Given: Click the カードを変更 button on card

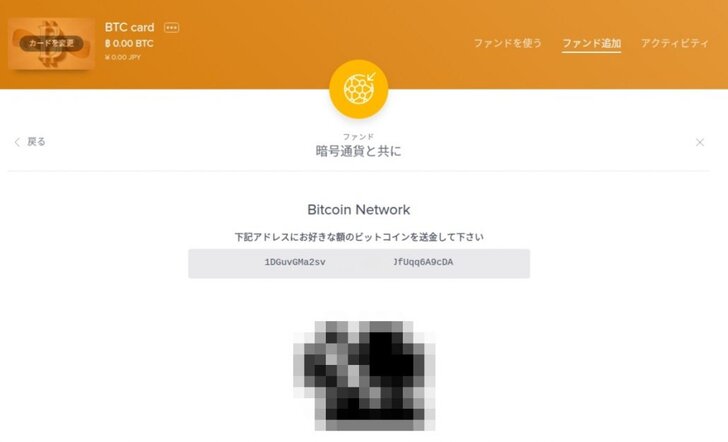Looking at the screenshot, I should point(52,43).
